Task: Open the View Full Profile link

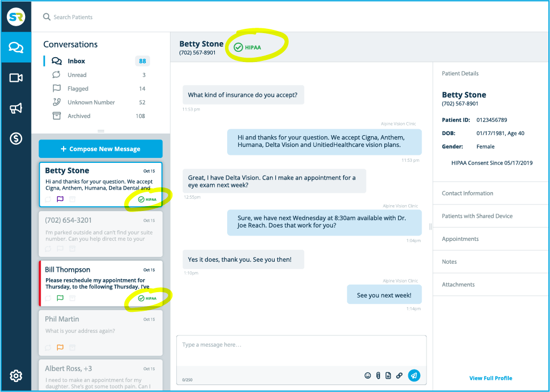Action: click(491, 378)
